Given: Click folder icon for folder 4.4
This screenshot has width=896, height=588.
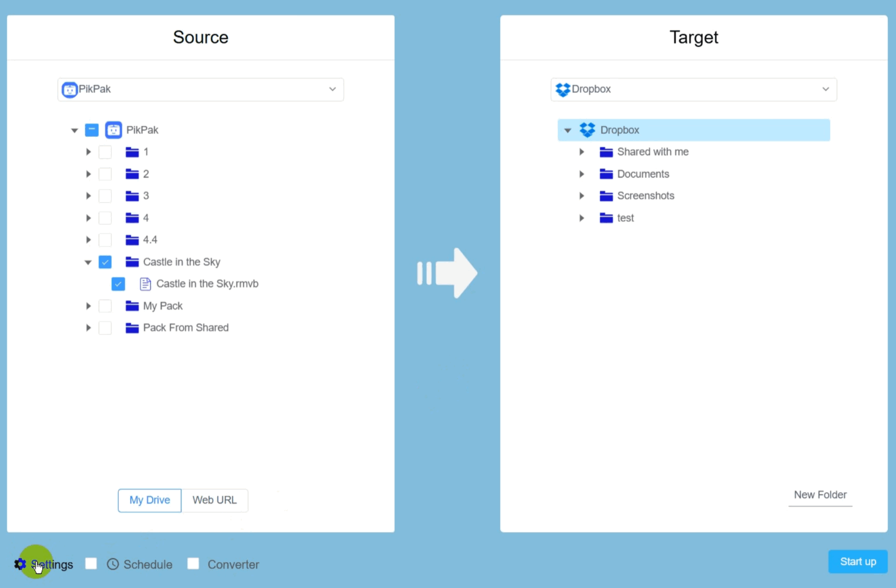Looking at the screenshot, I should 132,240.
